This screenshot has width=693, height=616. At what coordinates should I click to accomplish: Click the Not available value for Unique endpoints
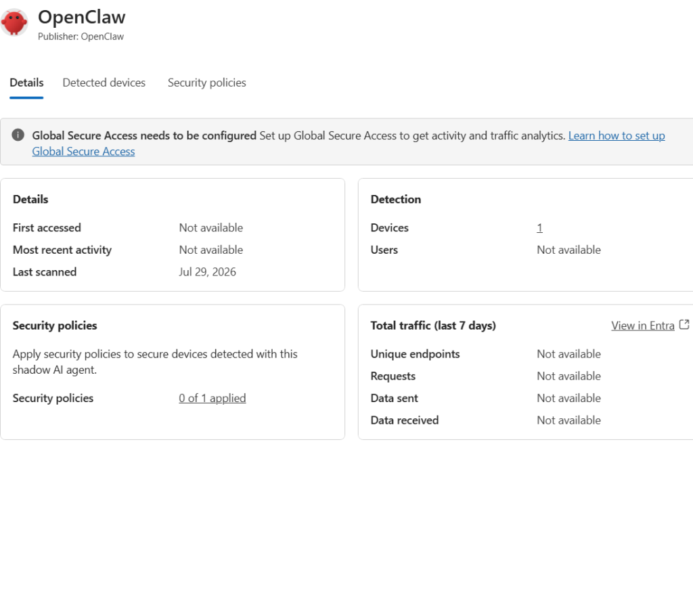568,354
